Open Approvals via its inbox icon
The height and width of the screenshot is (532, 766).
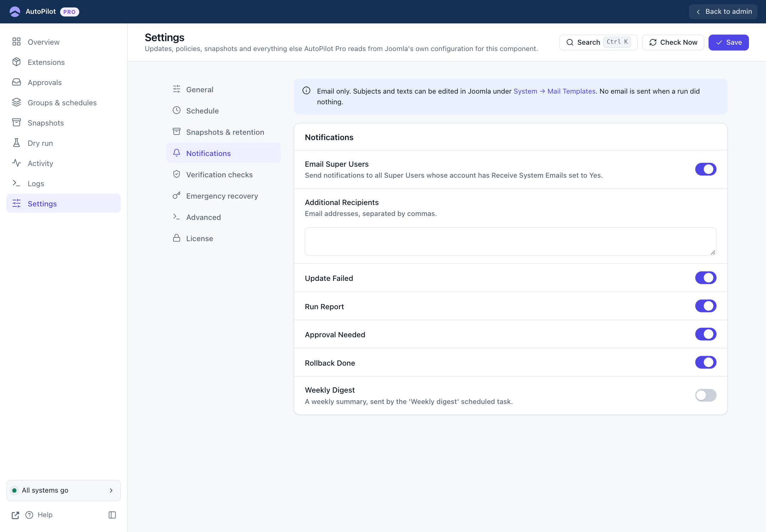16,82
